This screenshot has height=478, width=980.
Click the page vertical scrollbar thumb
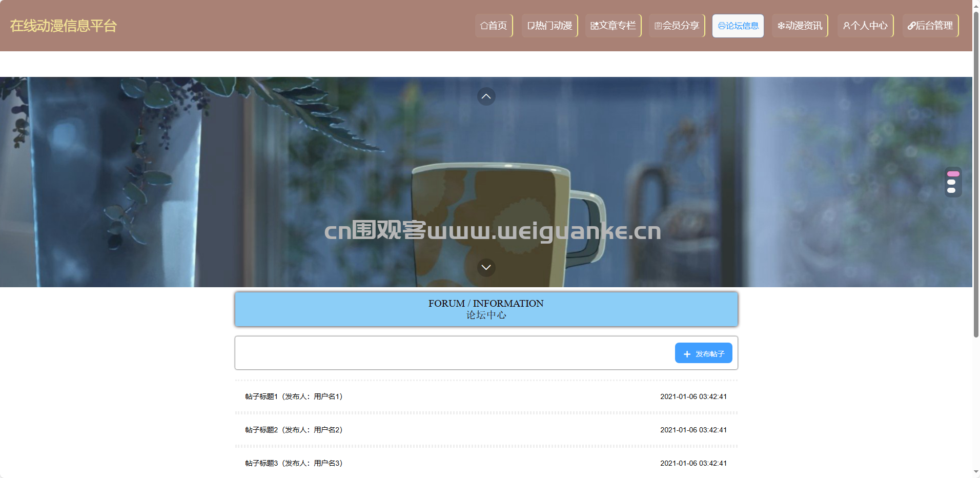coord(976,174)
